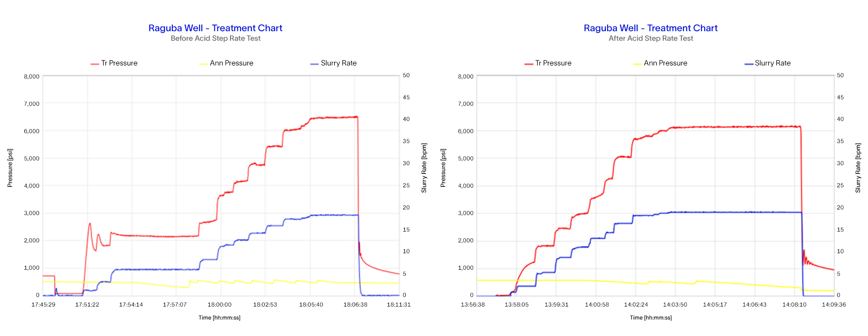
Task: Click the 14:00:58 time tick label
Action: point(597,305)
